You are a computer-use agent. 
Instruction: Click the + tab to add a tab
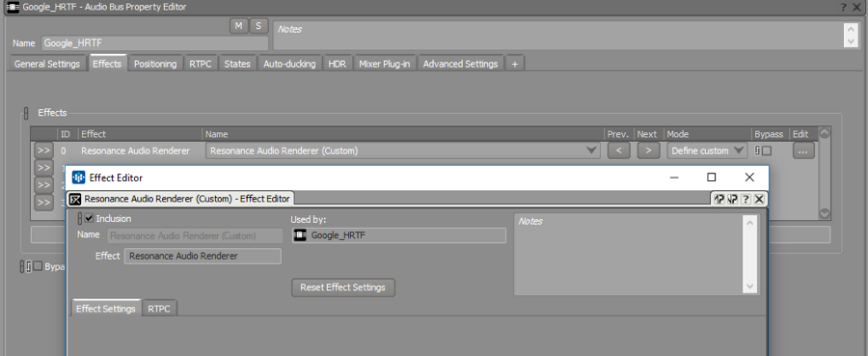[x=514, y=64]
